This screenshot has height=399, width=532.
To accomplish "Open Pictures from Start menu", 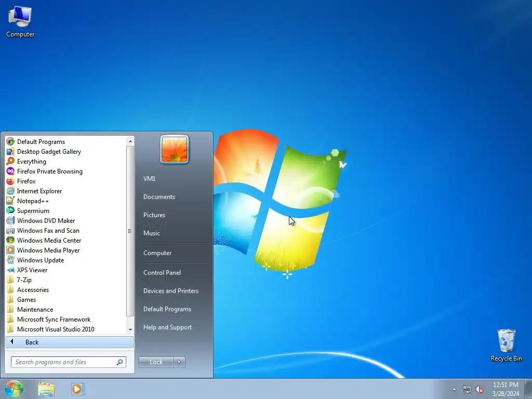I will pos(154,215).
